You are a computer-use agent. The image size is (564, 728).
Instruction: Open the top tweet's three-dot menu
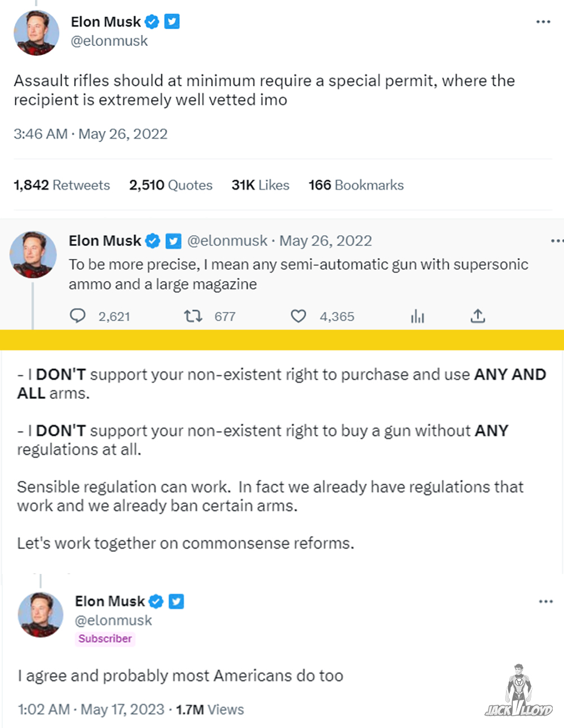coord(543,22)
